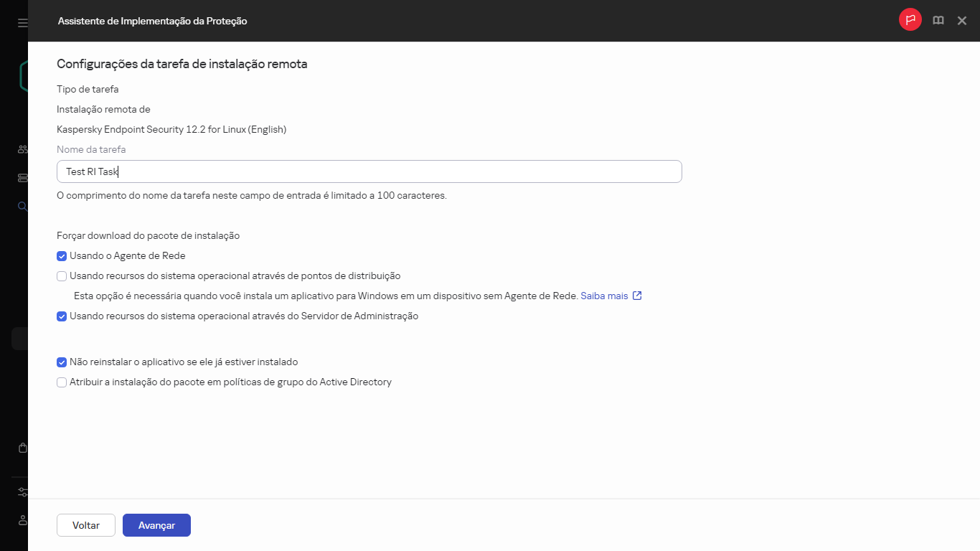Image resolution: width=980 pixels, height=551 pixels.
Task: Click the Kaspersky logo in the sidebar
Action: 22,75
